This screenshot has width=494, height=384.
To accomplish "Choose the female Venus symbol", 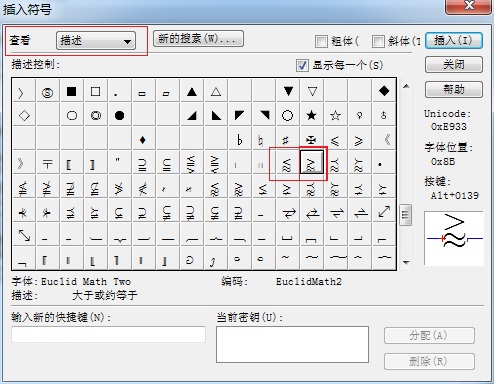I will tap(359, 115).
